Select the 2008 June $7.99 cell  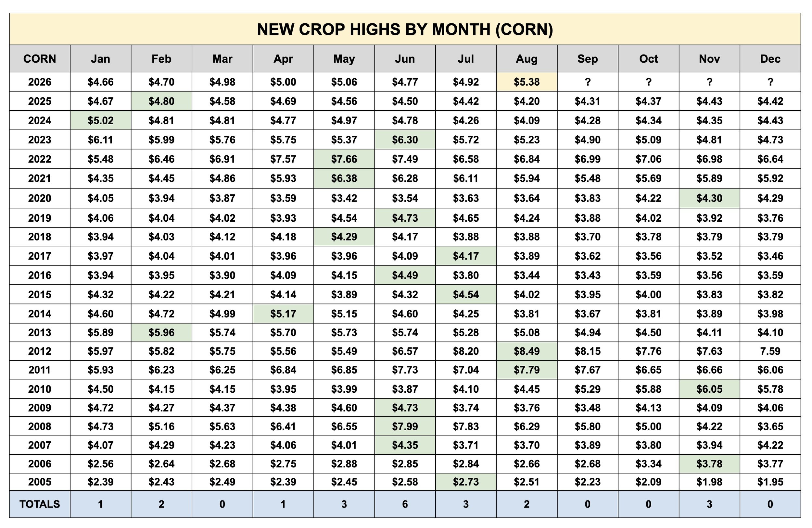pyautogui.click(x=405, y=426)
